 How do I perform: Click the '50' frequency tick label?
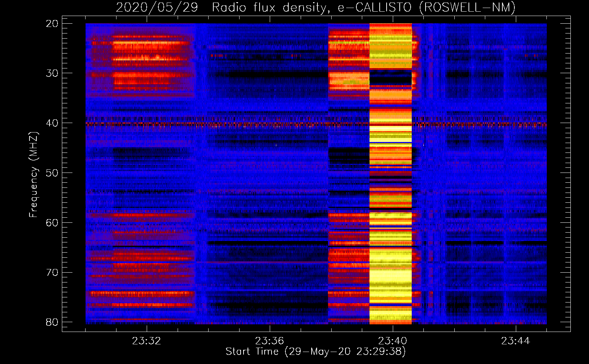point(52,173)
